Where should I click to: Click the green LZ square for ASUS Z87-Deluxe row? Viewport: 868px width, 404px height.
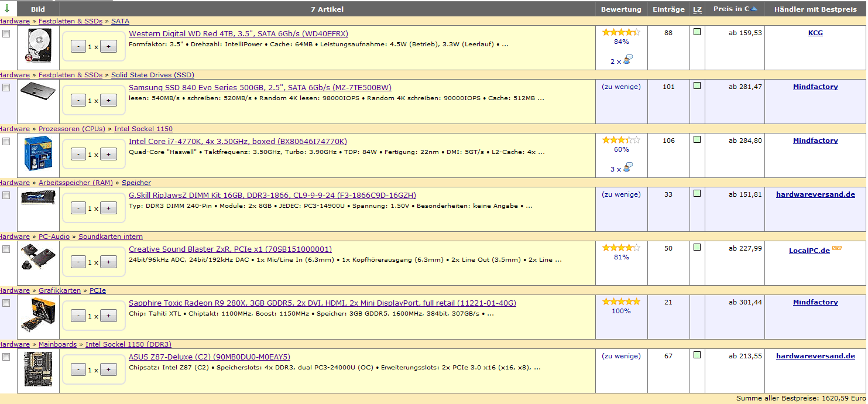point(697,355)
